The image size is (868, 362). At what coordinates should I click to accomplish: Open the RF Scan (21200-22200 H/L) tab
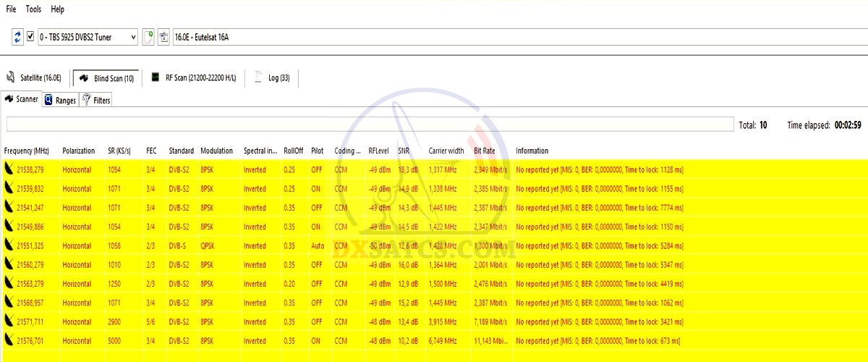pyautogui.click(x=193, y=78)
